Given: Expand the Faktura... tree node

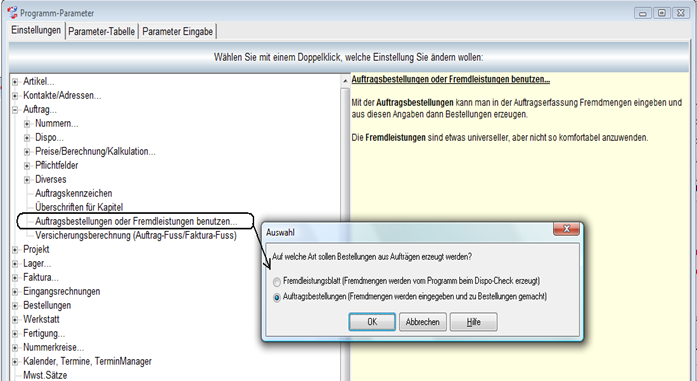Looking at the screenshot, I should pyautogui.click(x=15, y=278).
